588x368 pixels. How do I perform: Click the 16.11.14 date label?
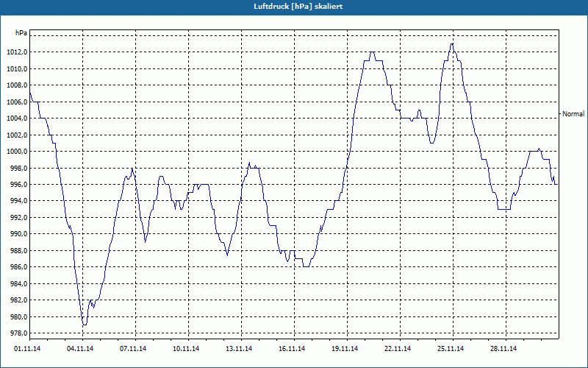(x=292, y=349)
